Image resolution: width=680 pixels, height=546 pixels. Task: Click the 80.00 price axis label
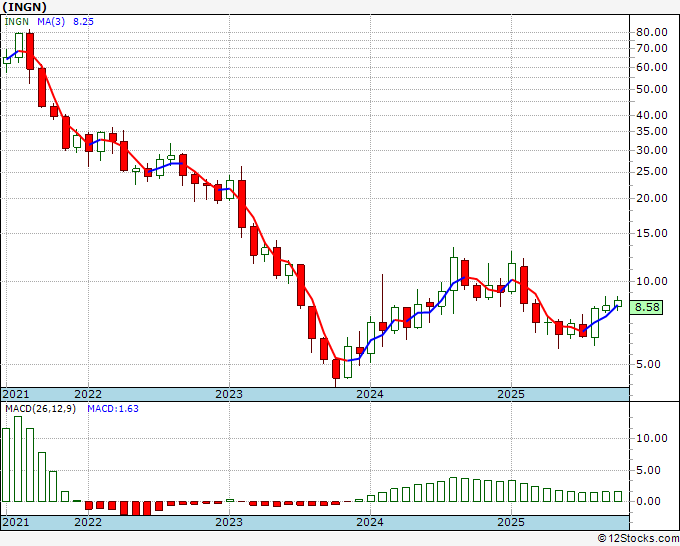tap(652, 32)
